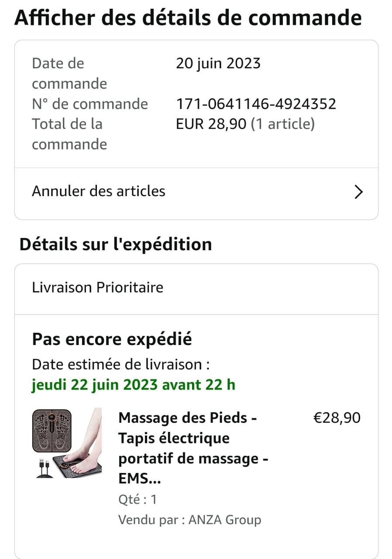The height and width of the screenshot is (559, 392).
Task: Tap the Afficher des détails de commande title
Action: click(x=188, y=18)
